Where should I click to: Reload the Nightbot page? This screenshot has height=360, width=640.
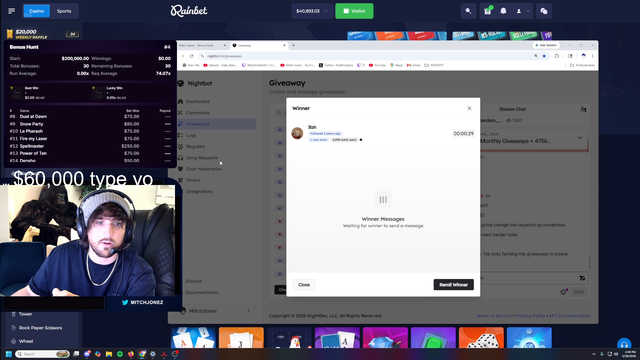click(x=191, y=56)
